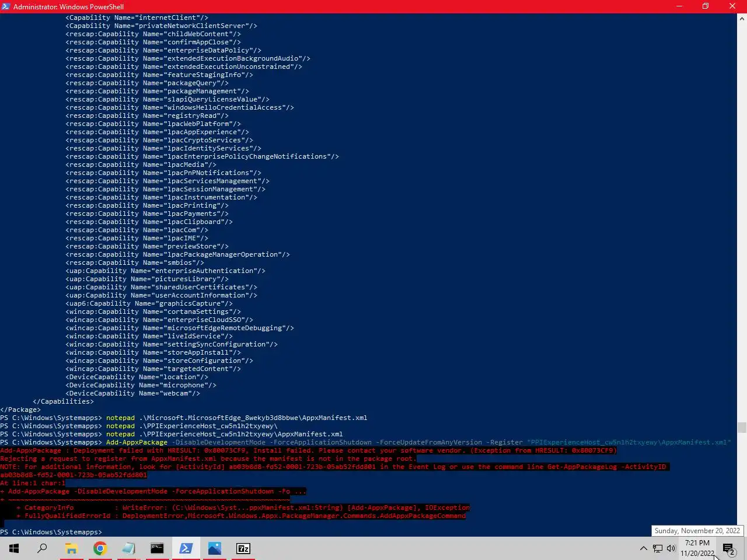Click the rescap line 'packageManagement'
This screenshot has height=560, width=747.
pos(157,91)
